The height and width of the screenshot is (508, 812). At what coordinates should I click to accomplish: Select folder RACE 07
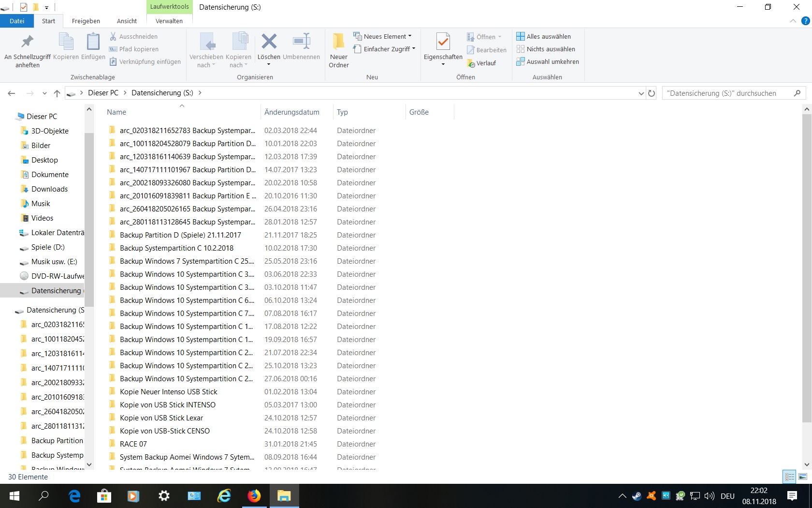pos(133,444)
